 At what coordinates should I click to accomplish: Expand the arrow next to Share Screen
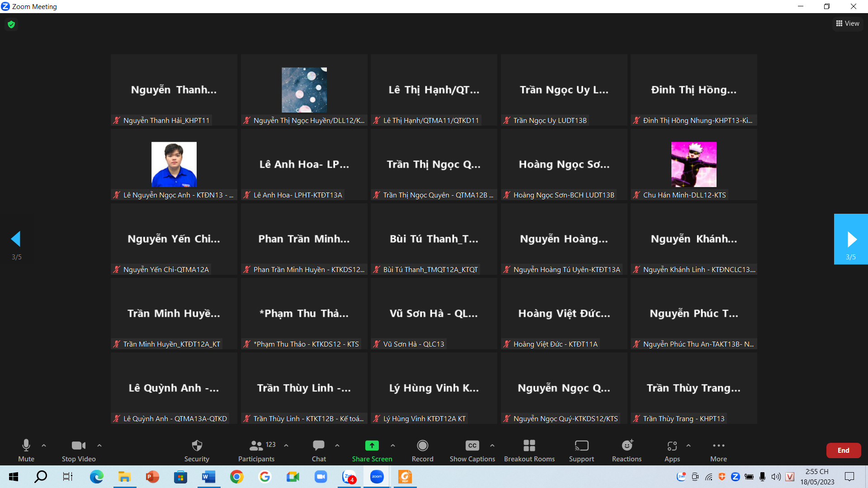[393, 446]
